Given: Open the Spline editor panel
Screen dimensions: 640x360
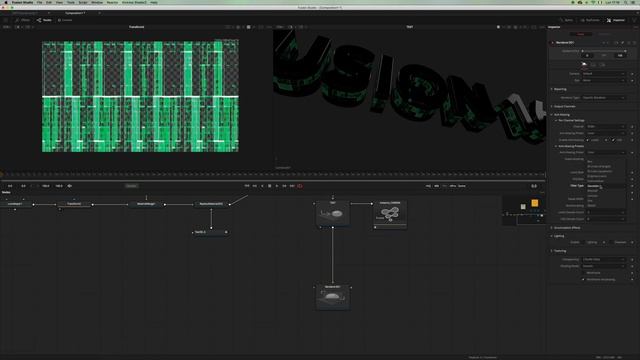Looking at the screenshot, I should (567, 20).
